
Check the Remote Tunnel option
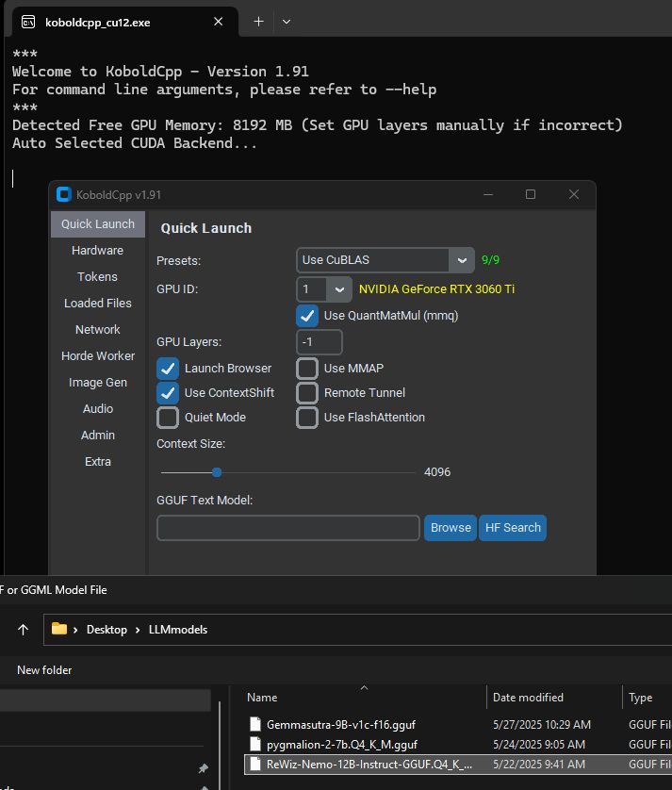[307, 393]
